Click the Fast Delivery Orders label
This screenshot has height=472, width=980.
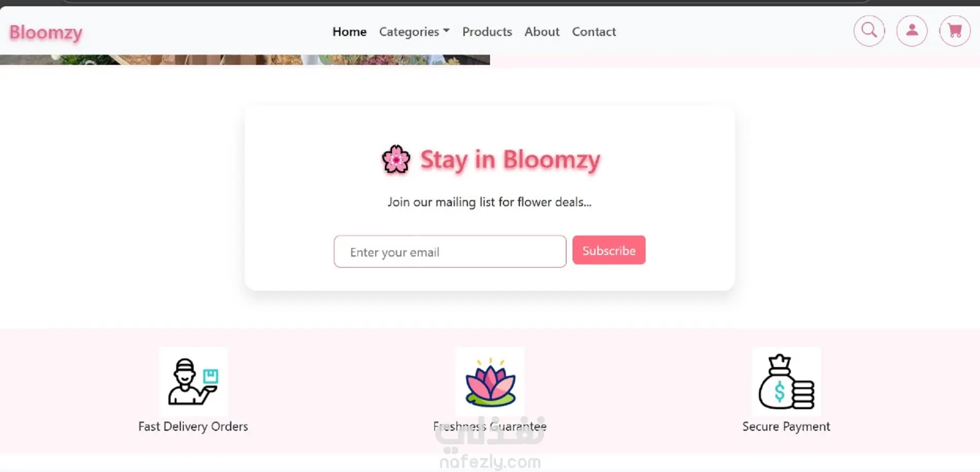(x=193, y=427)
